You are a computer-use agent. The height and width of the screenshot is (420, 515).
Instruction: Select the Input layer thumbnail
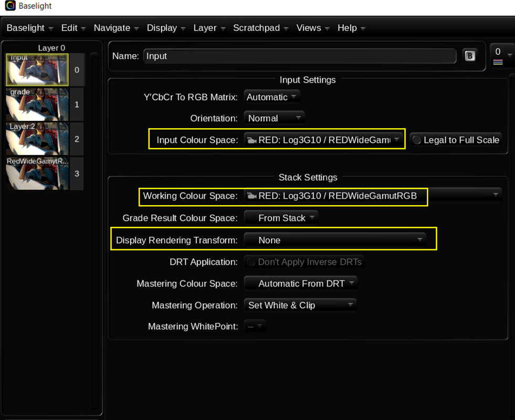pyautogui.click(x=37, y=70)
